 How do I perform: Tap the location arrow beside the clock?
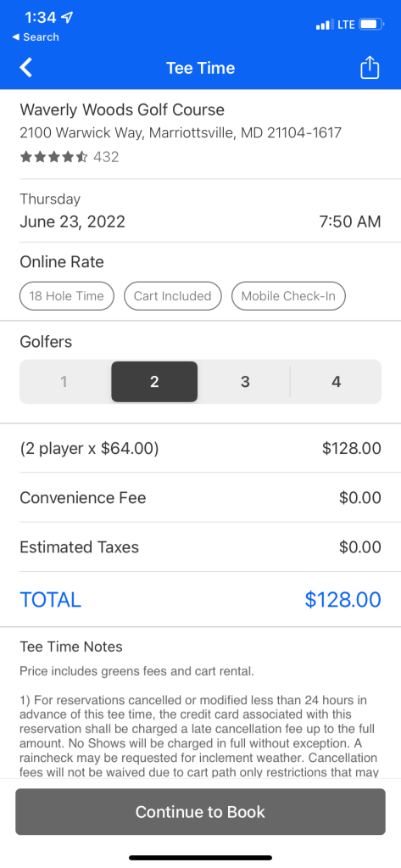click(x=67, y=18)
